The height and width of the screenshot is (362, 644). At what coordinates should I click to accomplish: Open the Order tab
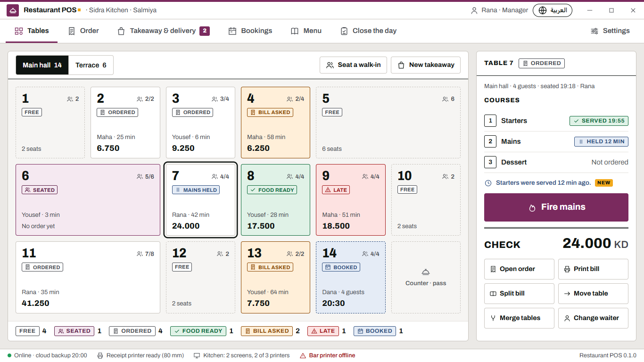tap(83, 31)
